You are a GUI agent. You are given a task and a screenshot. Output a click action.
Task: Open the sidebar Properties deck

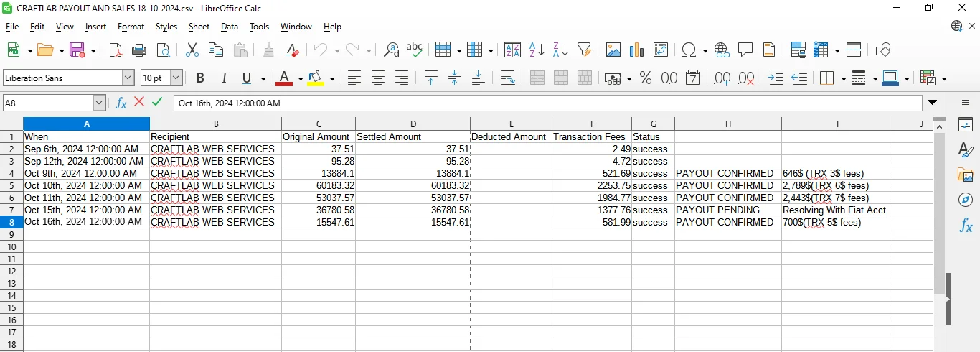[x=966, y=125]
